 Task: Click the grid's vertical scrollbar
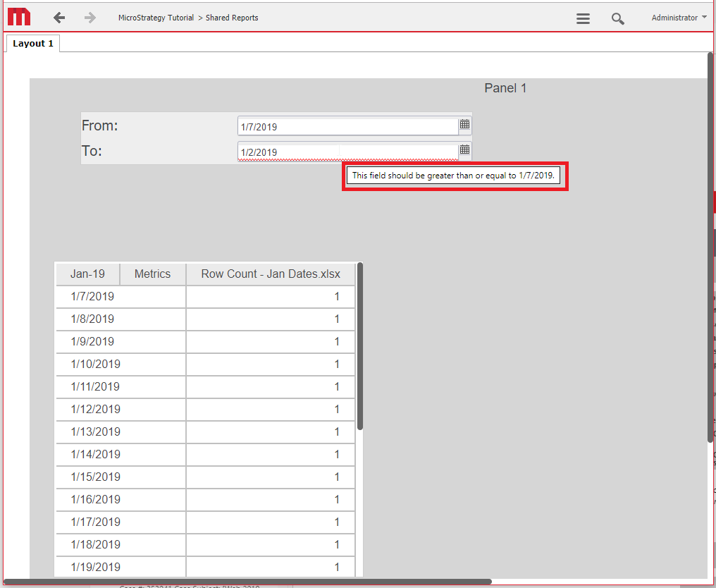pos(360,345)
